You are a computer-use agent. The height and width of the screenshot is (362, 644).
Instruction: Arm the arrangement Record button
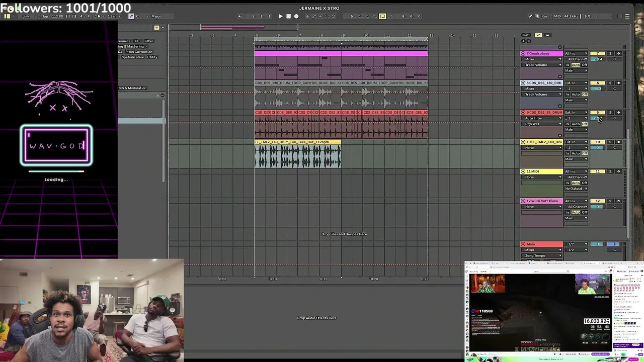coord(296,16)
